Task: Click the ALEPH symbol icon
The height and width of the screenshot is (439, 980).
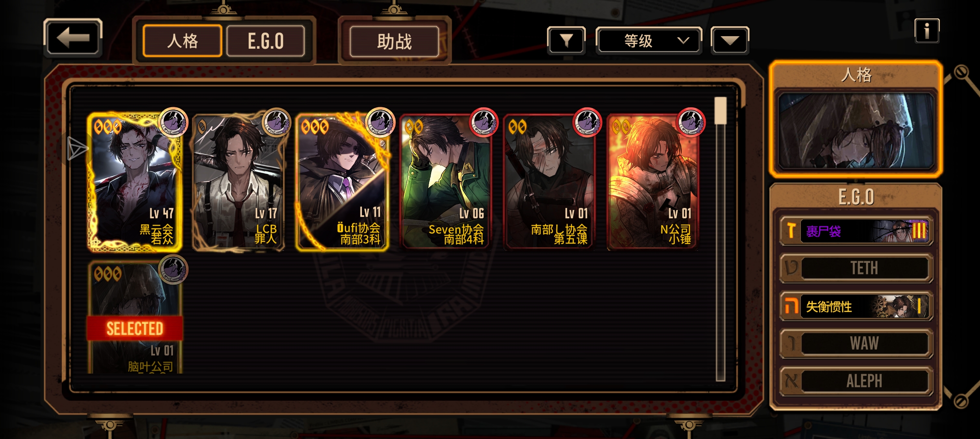Action: click(x=791, y=381)
